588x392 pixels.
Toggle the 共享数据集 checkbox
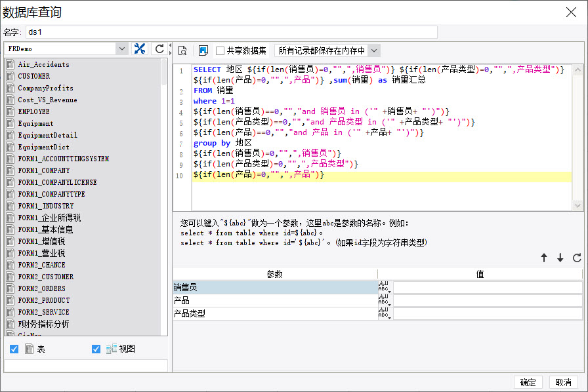tap(220, 50)
